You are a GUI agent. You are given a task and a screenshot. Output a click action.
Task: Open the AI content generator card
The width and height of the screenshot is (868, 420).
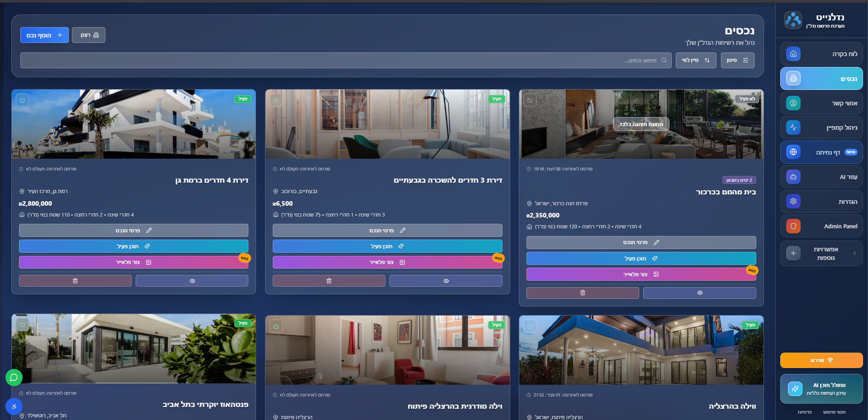pos(821,389)
